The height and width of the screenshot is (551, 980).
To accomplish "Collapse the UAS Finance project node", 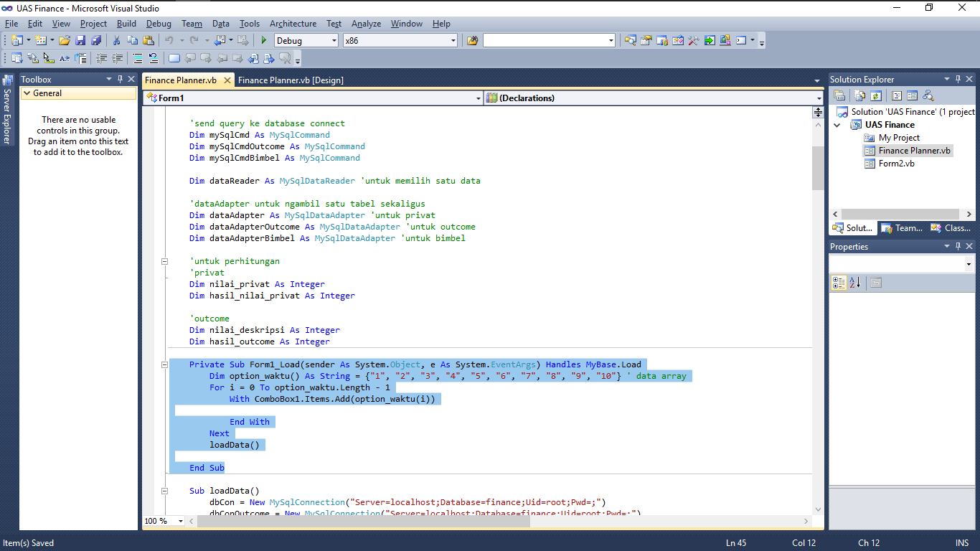I will tap(837, 125).
